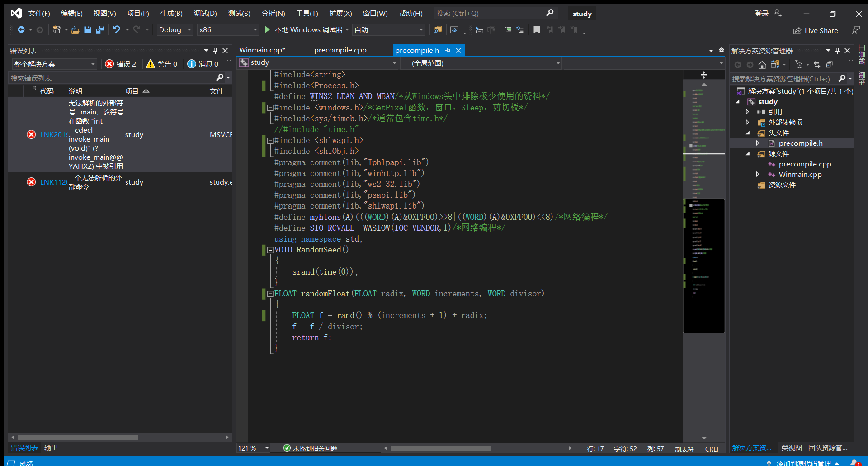Pin the Solution Explorer panel
The height and width of the screenshot is (466, 868).
tap(837, 51)
